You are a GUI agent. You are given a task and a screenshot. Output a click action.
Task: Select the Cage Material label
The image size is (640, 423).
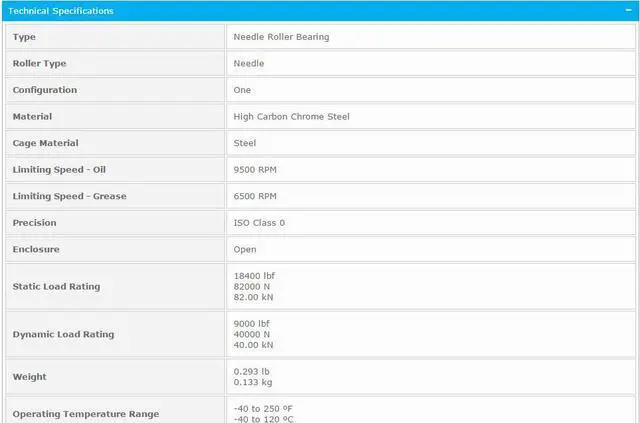click(x=45, y=143)
